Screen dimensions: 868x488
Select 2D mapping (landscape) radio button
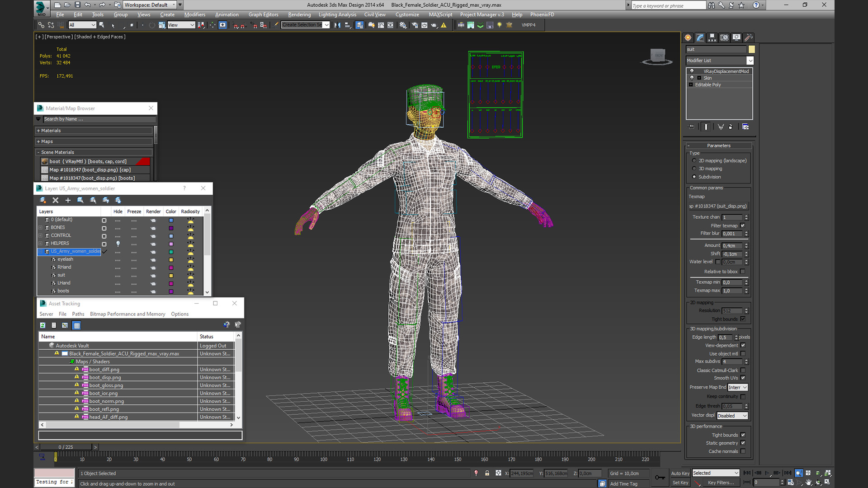point(694,160)
